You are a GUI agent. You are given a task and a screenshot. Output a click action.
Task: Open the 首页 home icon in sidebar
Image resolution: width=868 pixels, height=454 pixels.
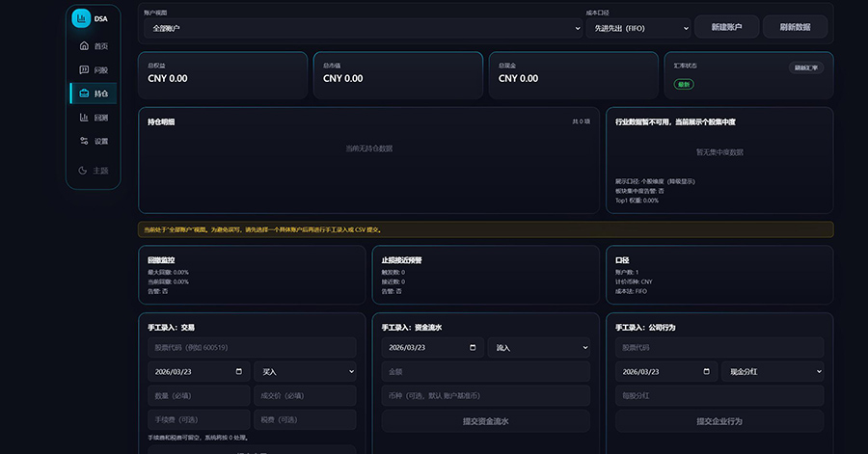coord(84,45)
